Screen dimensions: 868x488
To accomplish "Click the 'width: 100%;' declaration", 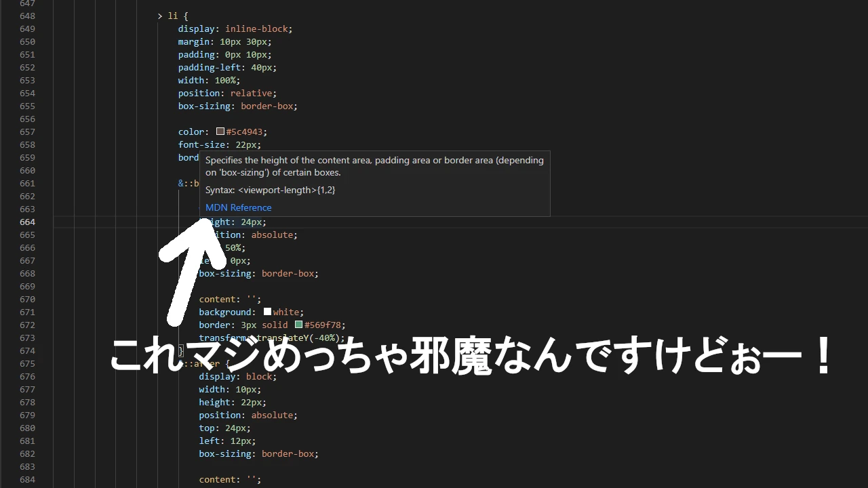I will 210,80.
